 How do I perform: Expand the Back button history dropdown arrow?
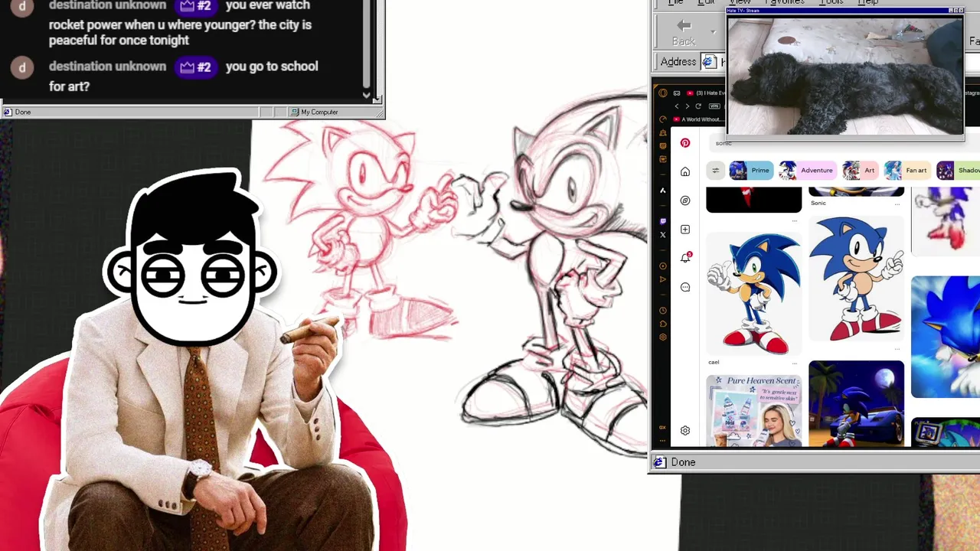tap(713, 32)
